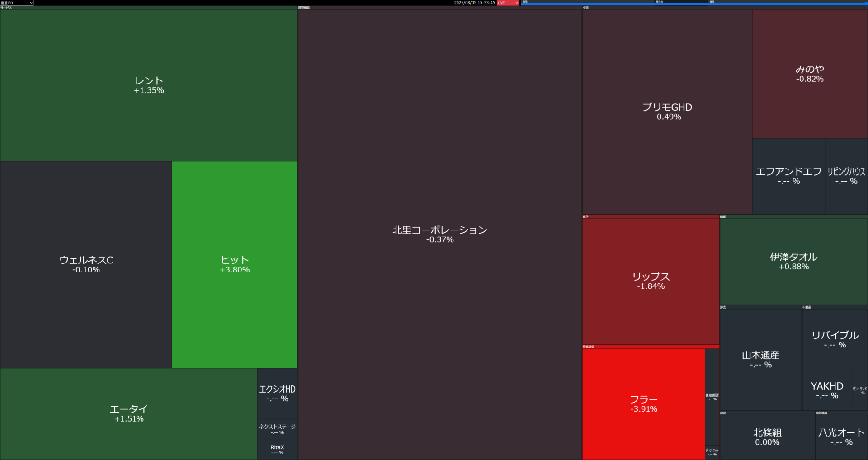
Task: Open the 北里コーポレーション -0.37% tile
Action: point(440,235)
